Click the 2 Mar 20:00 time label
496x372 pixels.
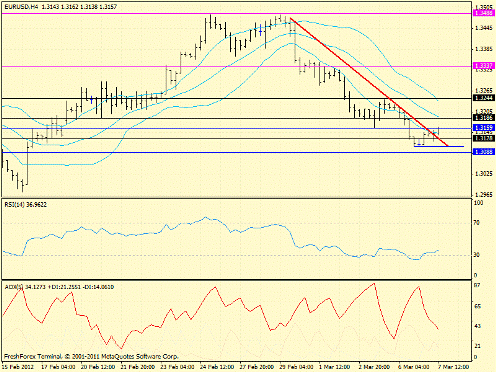coord(375,367)
